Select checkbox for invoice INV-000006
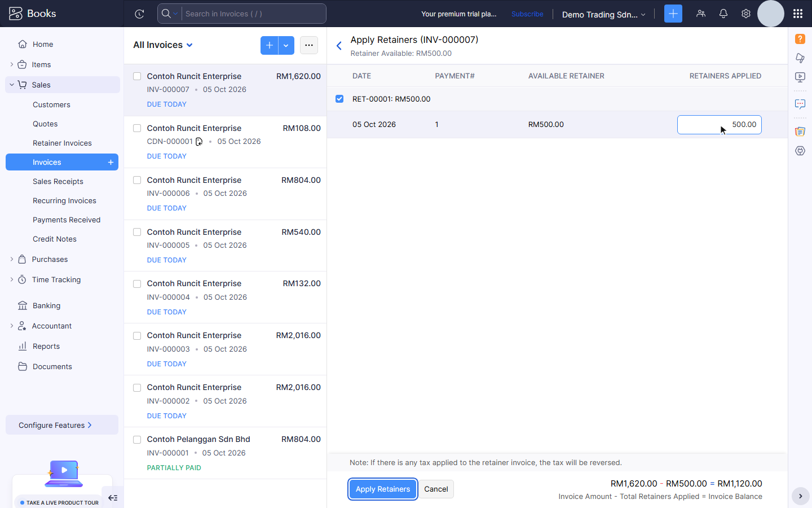The width and height of the screenshot is (812, 508). [x=137, y=180]
